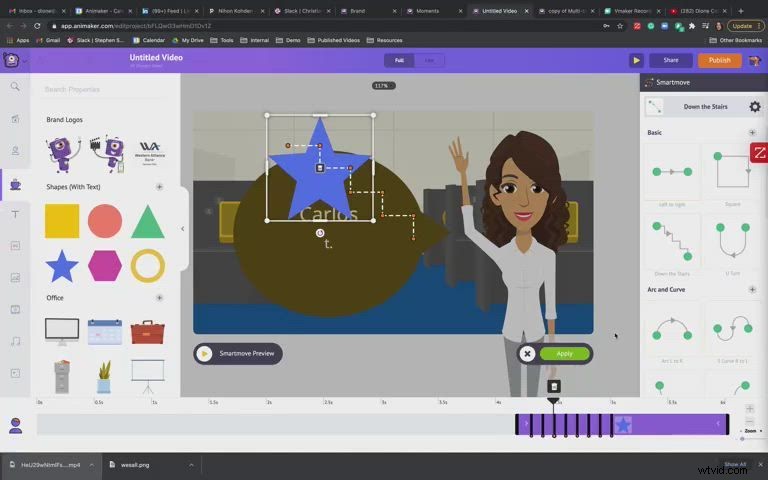Click the zoom percentage badge on canvas

(383, 86)
